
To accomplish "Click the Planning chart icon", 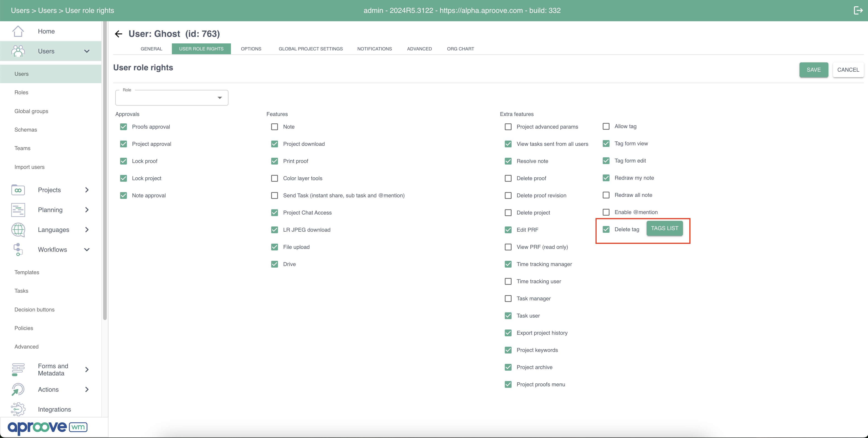I will [18, 210].
